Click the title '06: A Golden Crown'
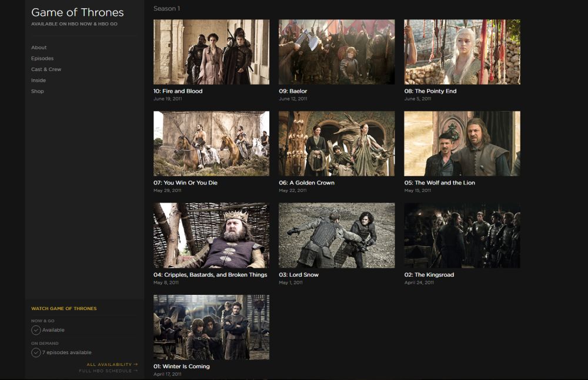 pyautogui.click(x=306, y=183)
